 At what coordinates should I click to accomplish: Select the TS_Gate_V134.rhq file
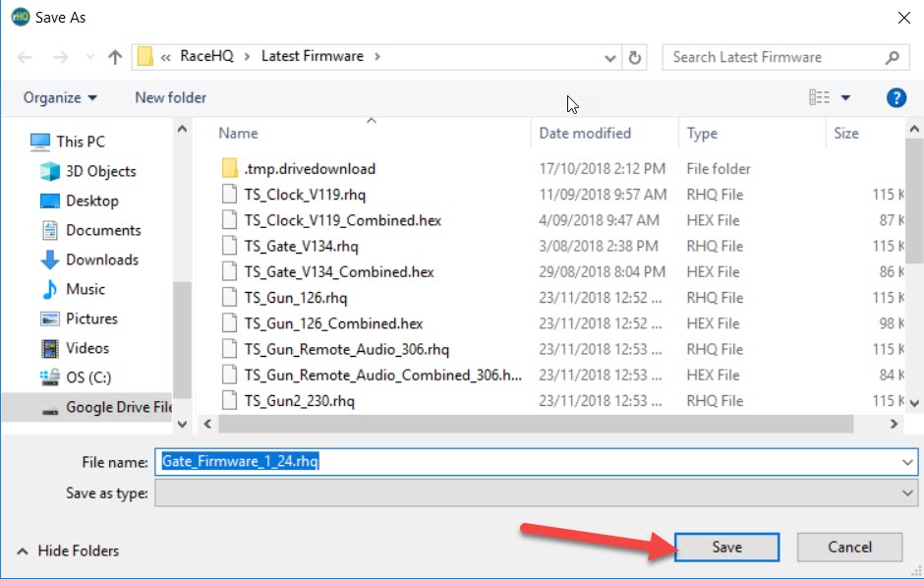[x=301, y=246]
